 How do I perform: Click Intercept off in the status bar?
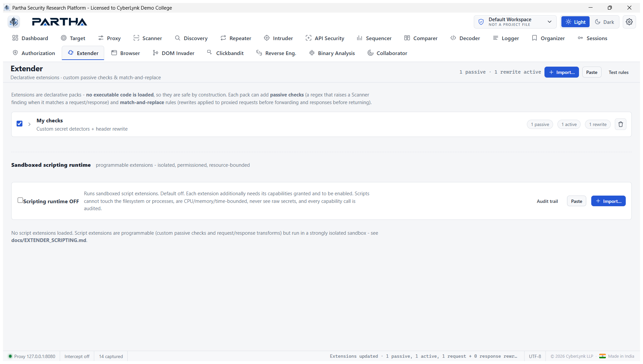coord(77,356)
